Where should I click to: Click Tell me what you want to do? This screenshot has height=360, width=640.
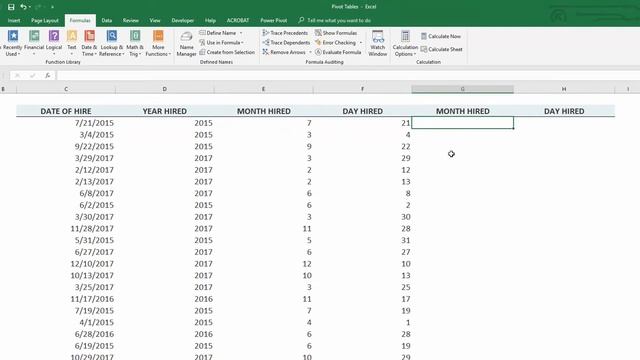[335, 20]
